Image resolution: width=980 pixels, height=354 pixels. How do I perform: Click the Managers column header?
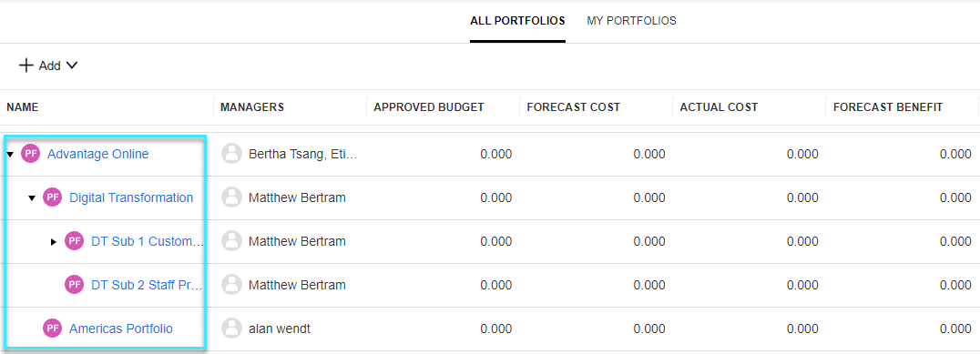(x=252, y=107)
